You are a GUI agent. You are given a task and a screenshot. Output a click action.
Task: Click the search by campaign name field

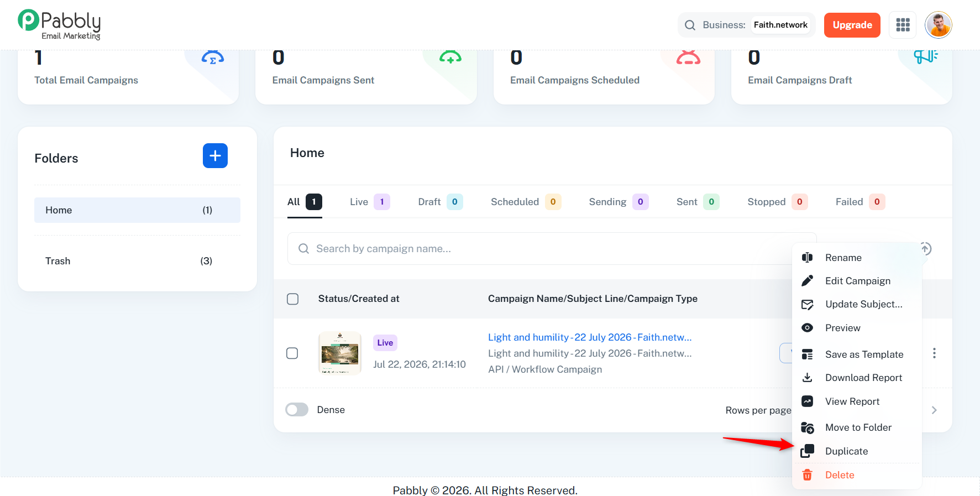552,249
